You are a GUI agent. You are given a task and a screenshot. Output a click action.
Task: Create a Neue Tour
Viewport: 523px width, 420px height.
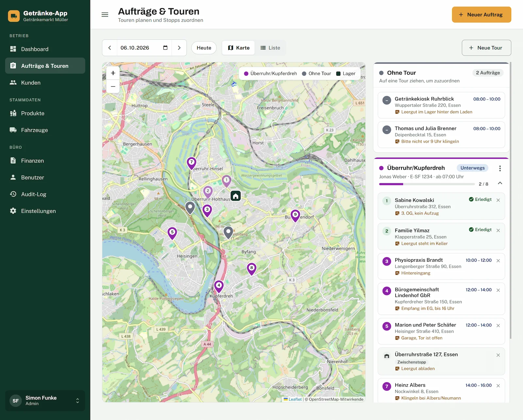(x=486, y=48)
